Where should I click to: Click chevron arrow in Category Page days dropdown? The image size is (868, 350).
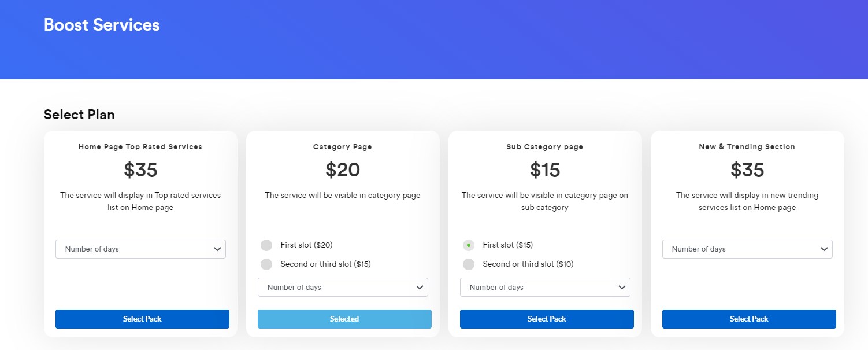pyautogui.click(x=420, y=288)
